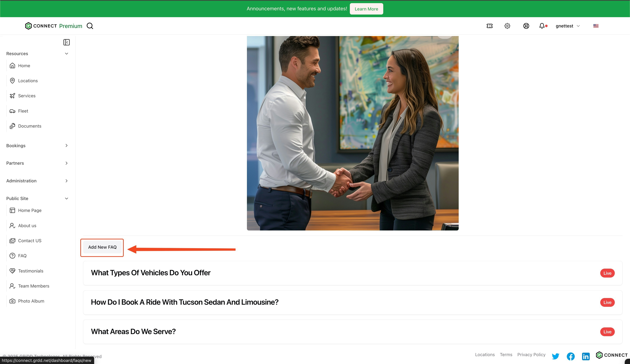Image resolution: width=630 pixels, height=364 pixels.
Task: Click Add New FAQ button
Action: [102, 247]
